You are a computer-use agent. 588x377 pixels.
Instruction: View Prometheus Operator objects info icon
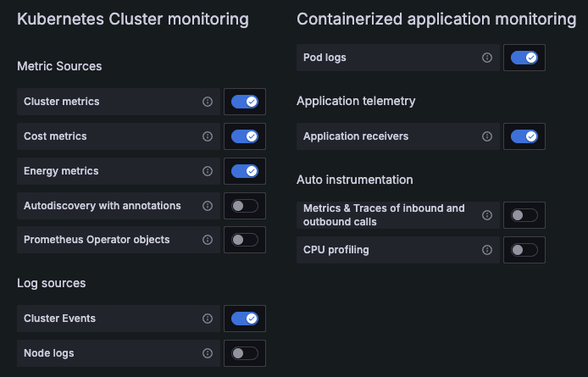(208, 240)
